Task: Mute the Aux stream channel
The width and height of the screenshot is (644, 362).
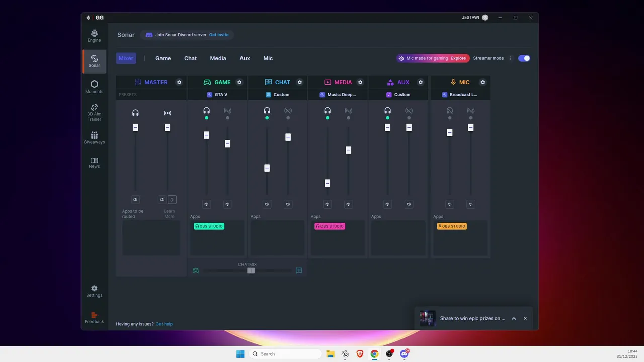Action: pos(409,204)
